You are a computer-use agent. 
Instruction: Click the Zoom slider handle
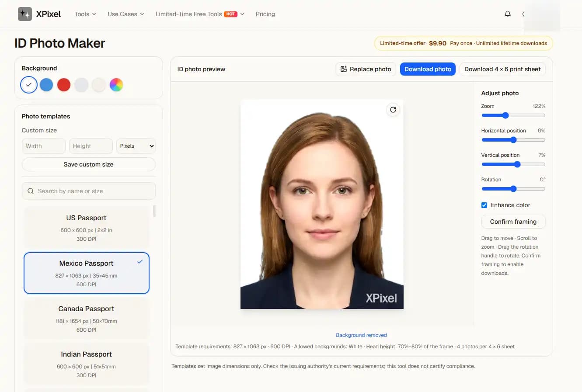click(505, 115)
